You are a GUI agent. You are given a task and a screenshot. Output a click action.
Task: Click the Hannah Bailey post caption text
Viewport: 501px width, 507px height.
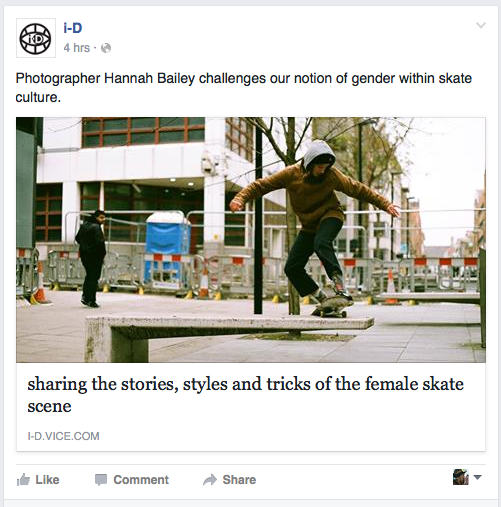coord(244,88)
